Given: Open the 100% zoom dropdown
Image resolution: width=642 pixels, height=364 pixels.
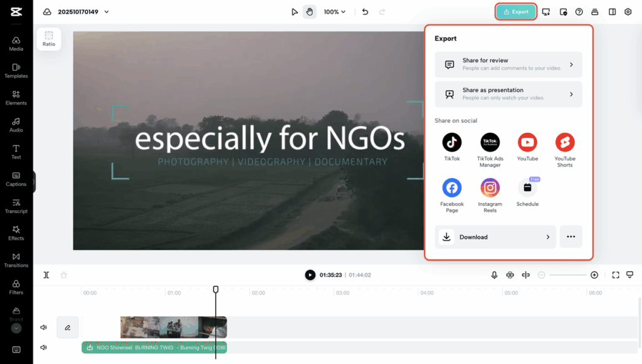Looking at the screenshot, I should tap(335, 12).
